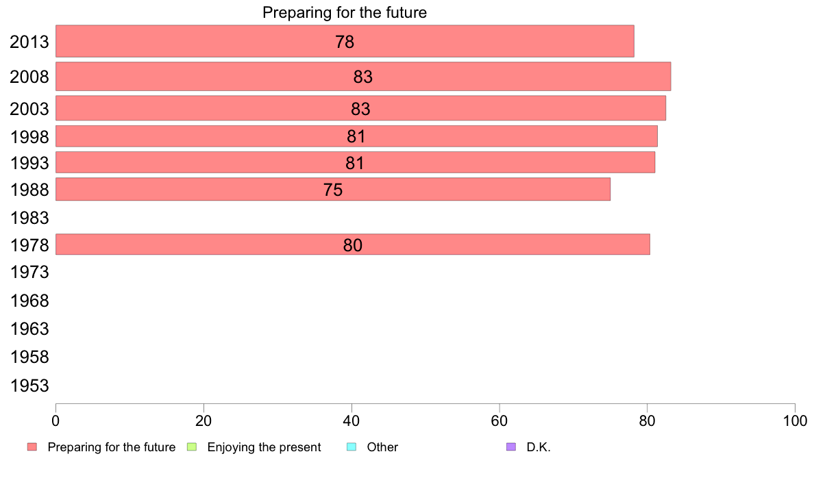Click the cyan Other legend swatch
Screen dimensions: 814x504
351,447
